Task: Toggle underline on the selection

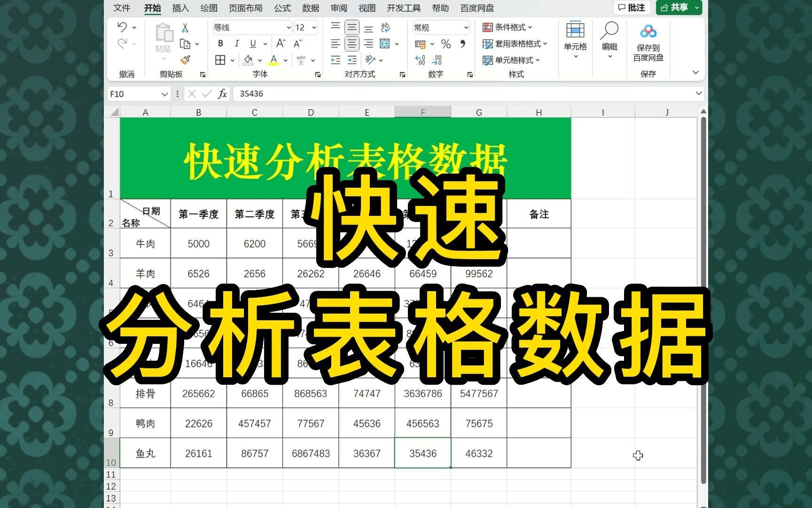Action: coord(252,44)
